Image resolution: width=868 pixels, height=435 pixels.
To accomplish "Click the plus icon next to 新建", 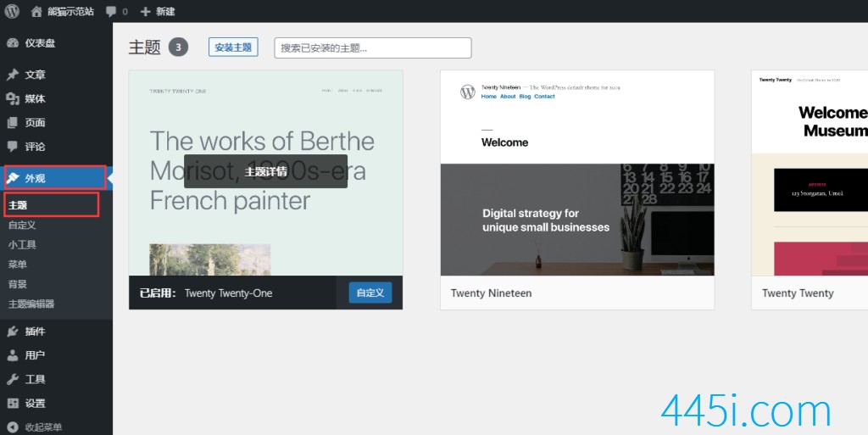I will [145, 12].
